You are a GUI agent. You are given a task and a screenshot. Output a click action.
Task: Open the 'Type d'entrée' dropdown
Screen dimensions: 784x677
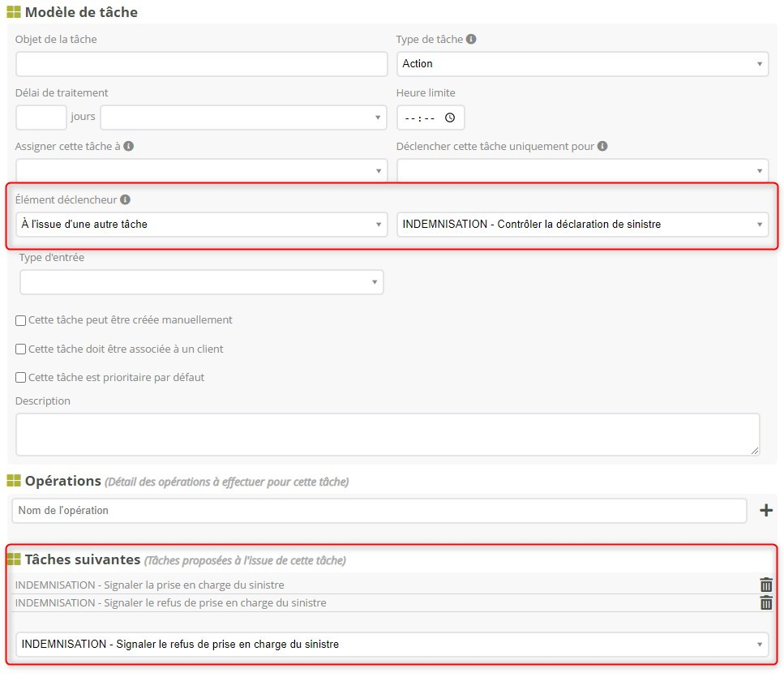[x=201, y=282]
